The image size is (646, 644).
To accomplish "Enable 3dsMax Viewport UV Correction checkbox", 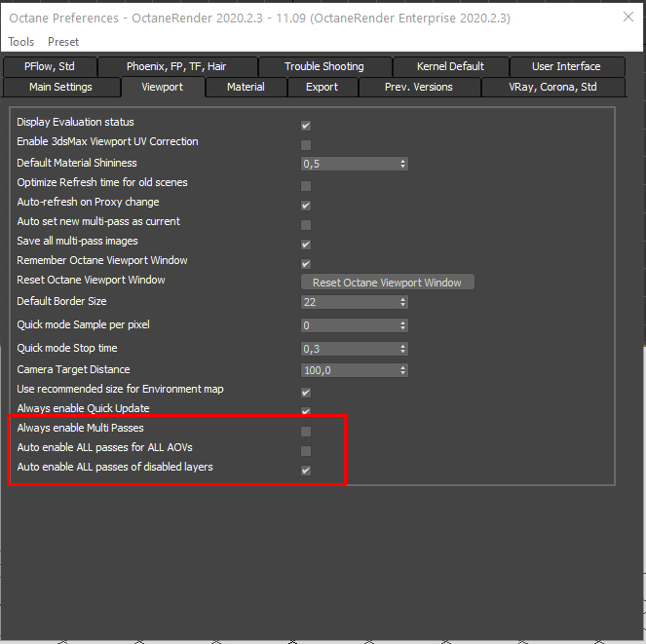I will click(306, 145).
